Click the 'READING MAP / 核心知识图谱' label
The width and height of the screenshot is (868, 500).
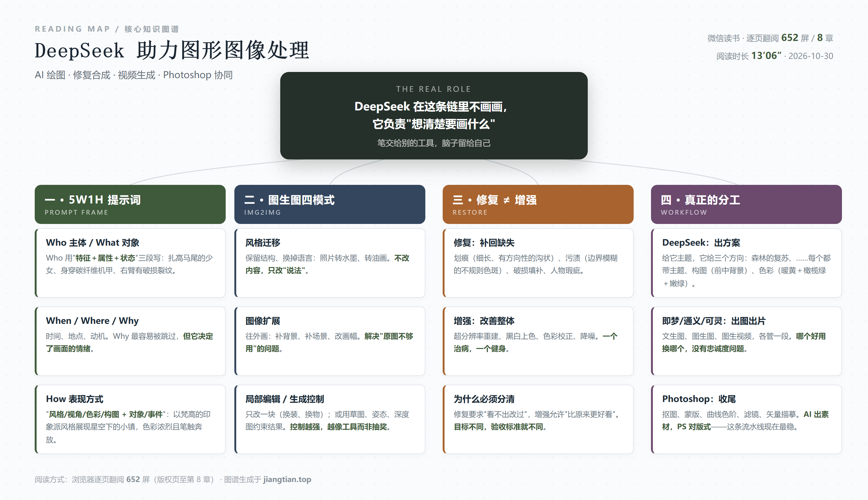107,29
